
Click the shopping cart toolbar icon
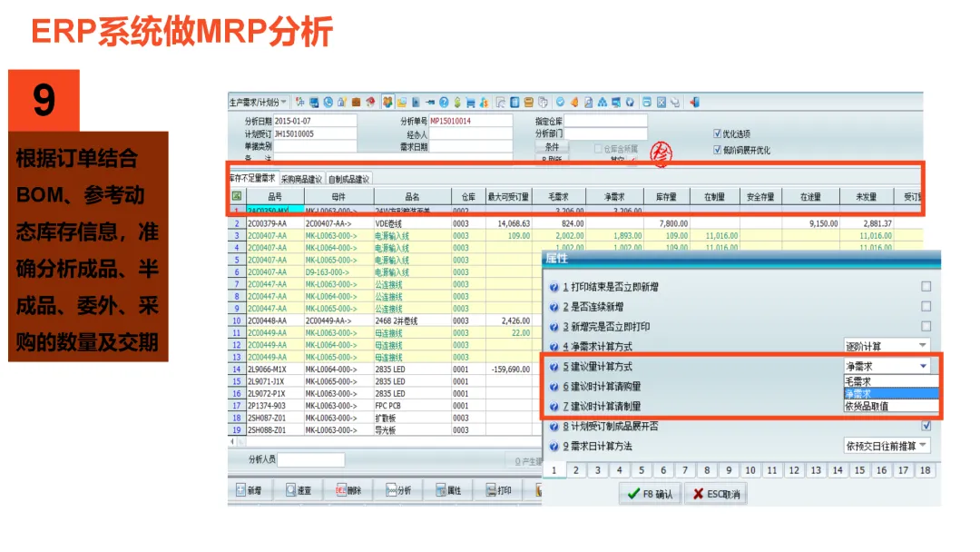[x=470, y=103]
